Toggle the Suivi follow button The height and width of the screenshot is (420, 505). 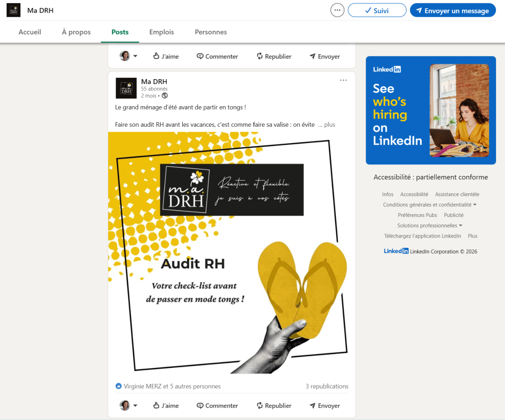377,10
